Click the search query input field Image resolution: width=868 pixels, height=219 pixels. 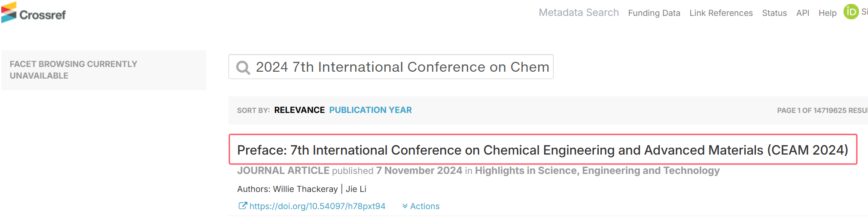tap(391, 67)
